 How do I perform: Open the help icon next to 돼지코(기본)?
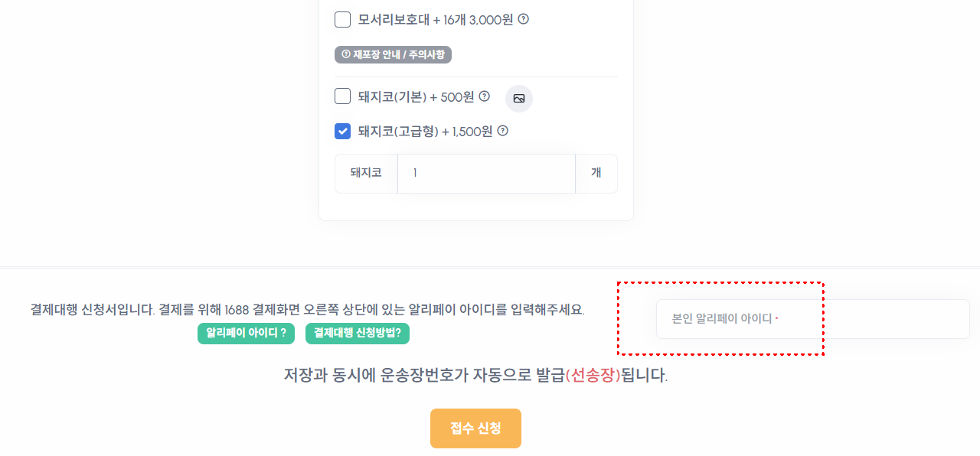tap(484, 96)
